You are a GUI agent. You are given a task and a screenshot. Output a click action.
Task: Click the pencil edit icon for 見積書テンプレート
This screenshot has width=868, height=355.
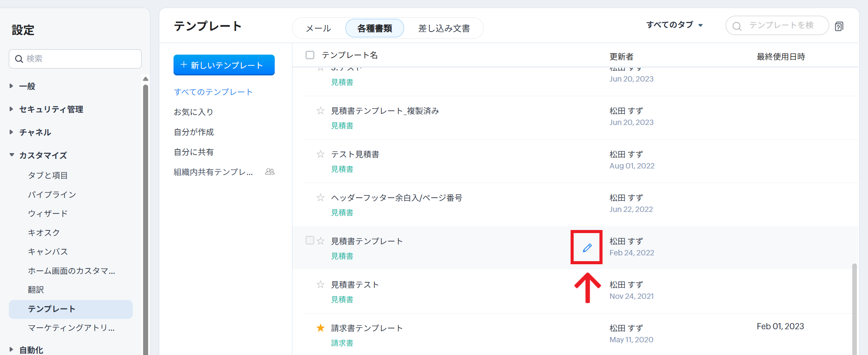(x=587, y=248)
